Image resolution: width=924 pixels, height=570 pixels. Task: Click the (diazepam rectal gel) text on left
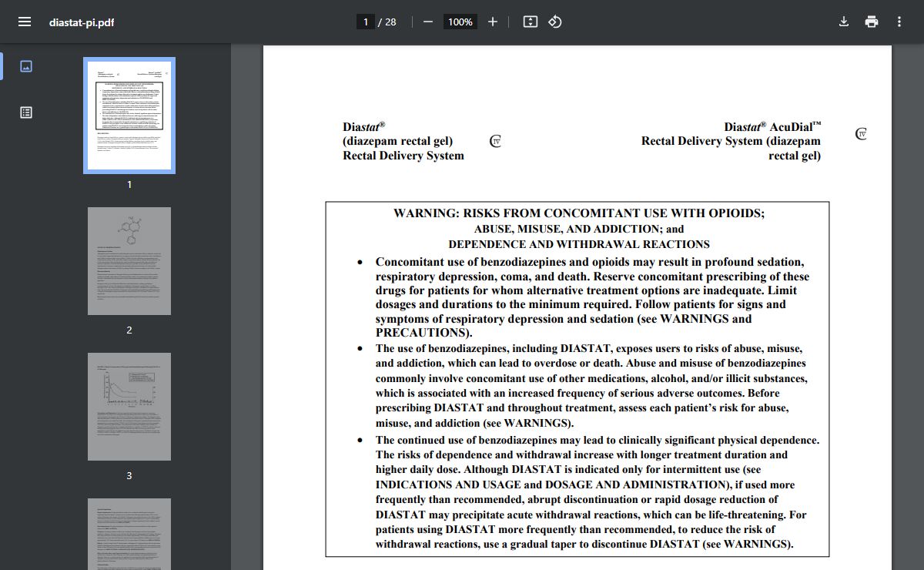(397, 141)
